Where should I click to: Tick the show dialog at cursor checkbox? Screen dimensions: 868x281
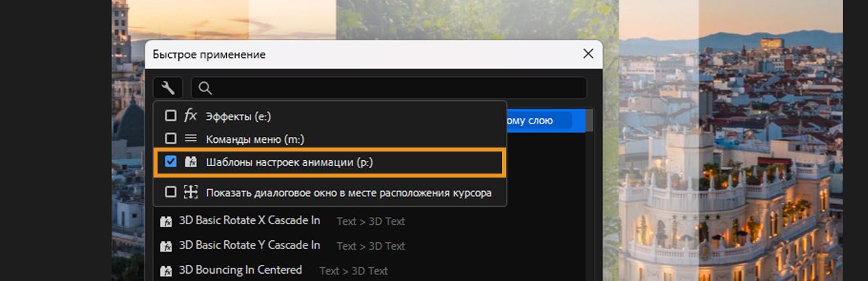pyautogui.click(x=171, y=192)
